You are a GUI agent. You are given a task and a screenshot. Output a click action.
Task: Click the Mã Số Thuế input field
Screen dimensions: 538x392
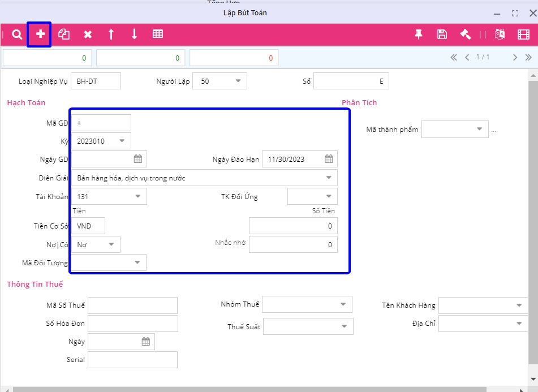[x=132, y=305]
